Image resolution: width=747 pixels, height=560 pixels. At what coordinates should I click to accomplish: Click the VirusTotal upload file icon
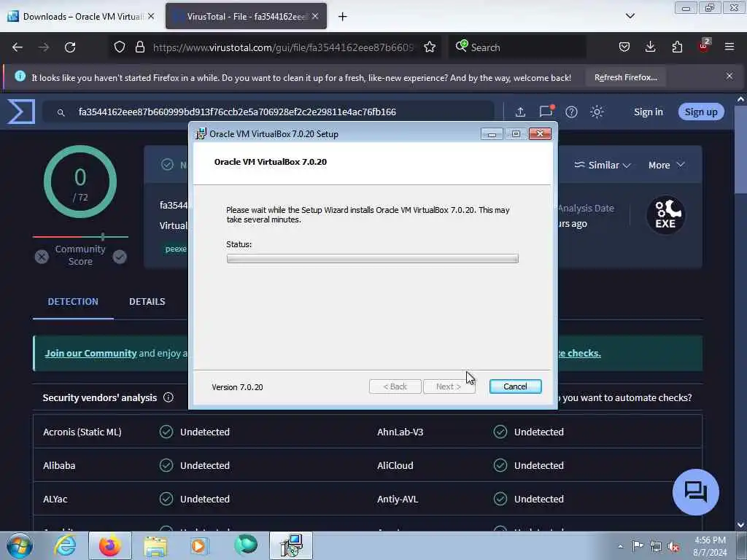click(x=520, y=112)
